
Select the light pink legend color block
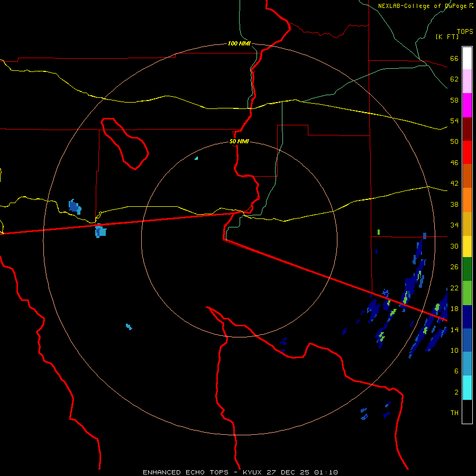point(467,81)
